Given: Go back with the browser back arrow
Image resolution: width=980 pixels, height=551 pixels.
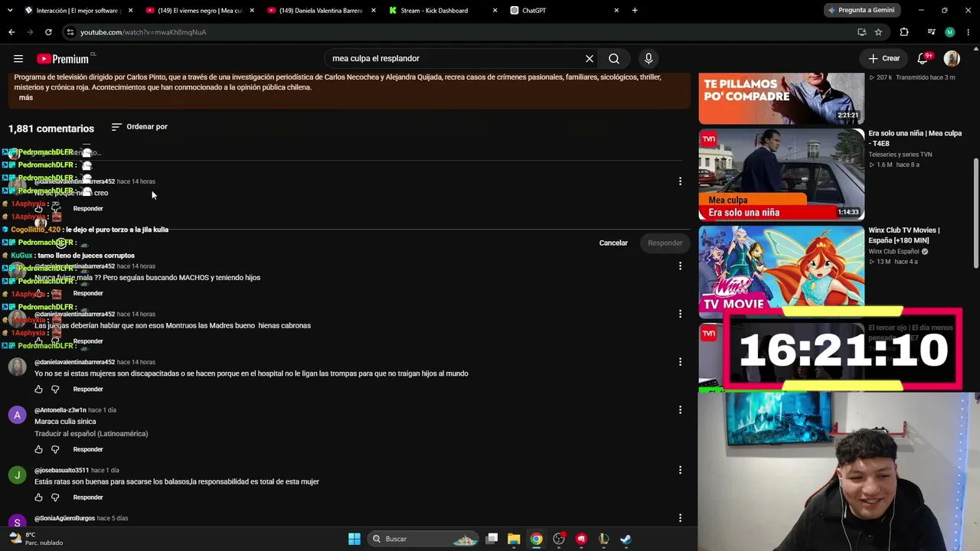Looking at the screenshot, I should [11, 32].
